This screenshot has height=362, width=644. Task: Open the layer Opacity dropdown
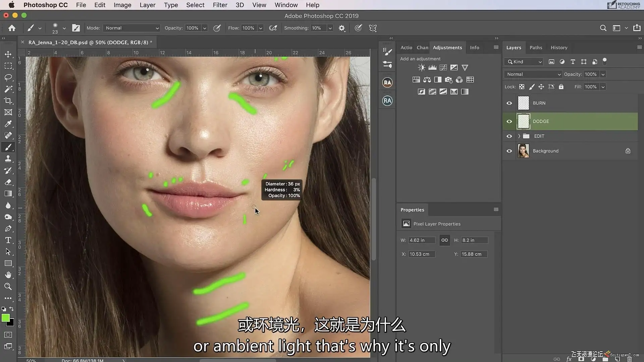(x=603, y=74)
